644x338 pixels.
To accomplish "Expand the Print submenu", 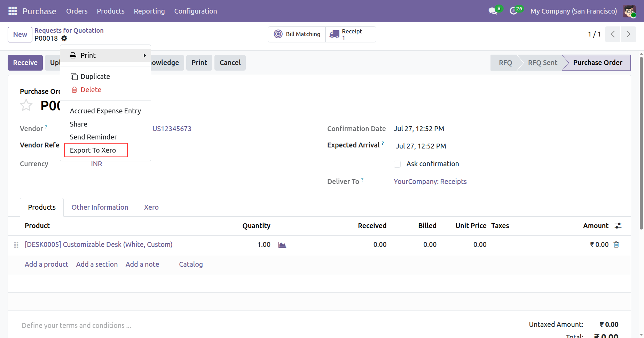I will tap(105, 55).
